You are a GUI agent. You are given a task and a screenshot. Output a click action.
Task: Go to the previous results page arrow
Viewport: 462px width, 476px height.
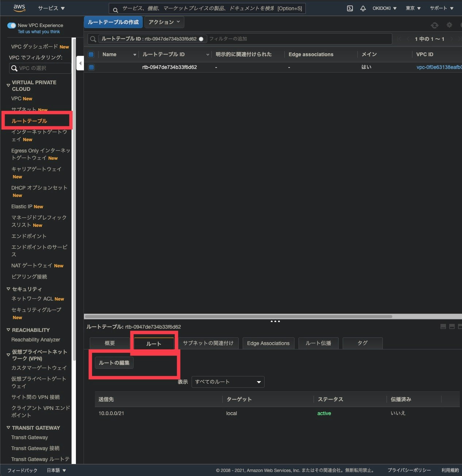pos(408,39)
